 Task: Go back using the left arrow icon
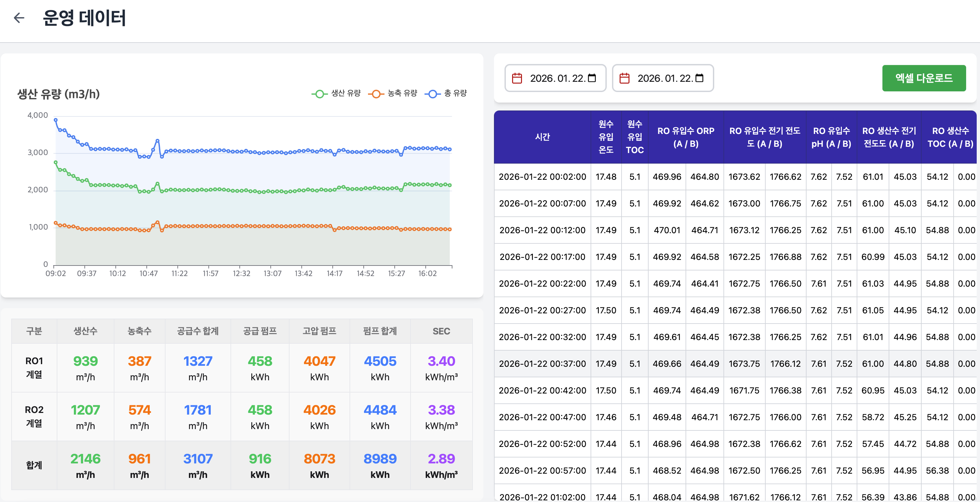click(x=19, y=17)
